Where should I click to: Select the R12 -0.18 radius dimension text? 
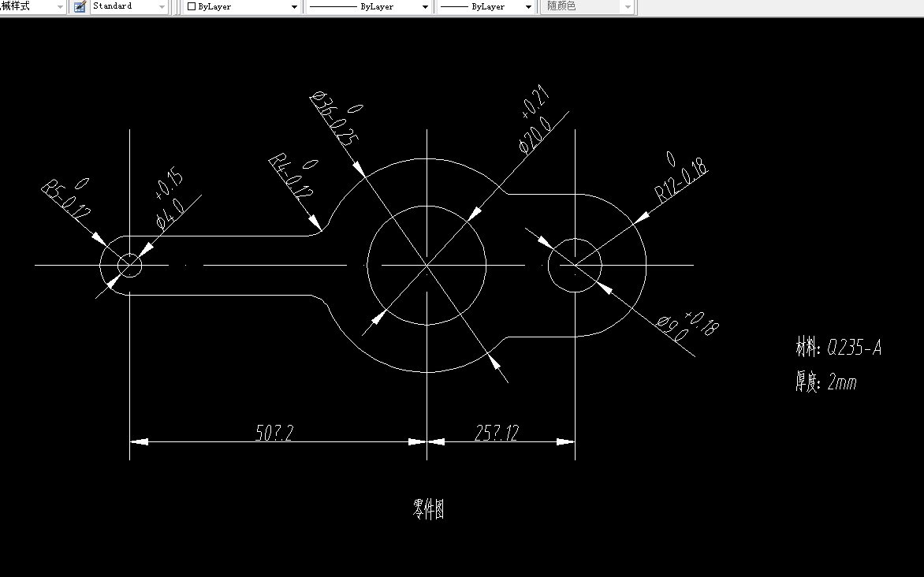click(x=680, y=177)
